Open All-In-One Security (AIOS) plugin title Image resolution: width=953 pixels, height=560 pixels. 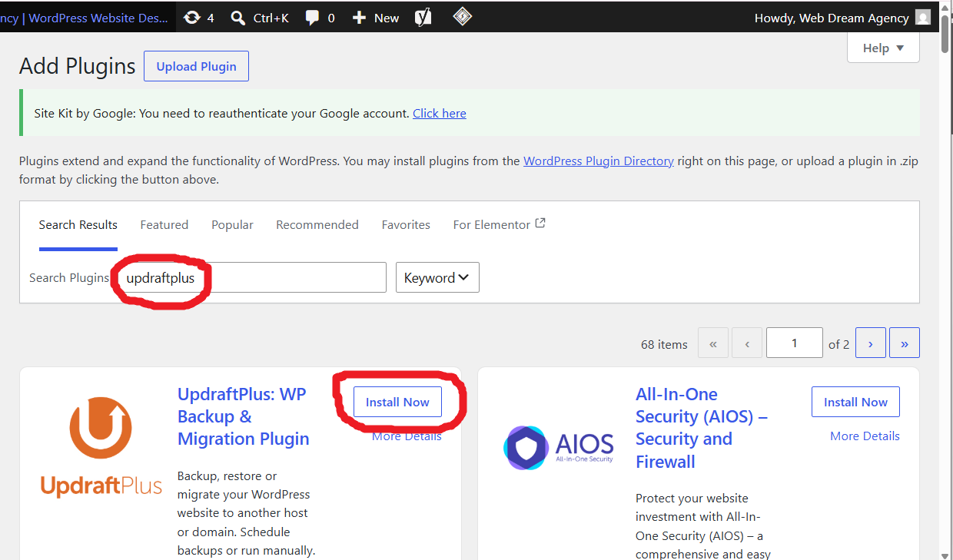coord(702,428)
